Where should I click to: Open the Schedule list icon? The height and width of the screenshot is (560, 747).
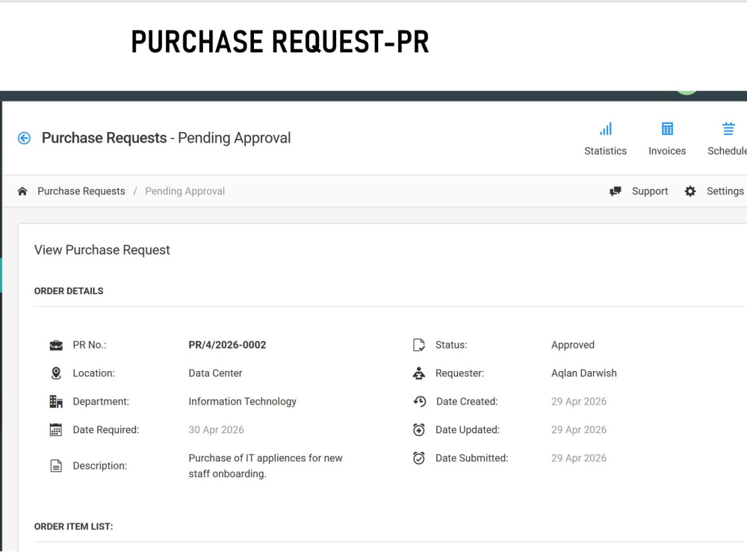click(x=728, y=129)
